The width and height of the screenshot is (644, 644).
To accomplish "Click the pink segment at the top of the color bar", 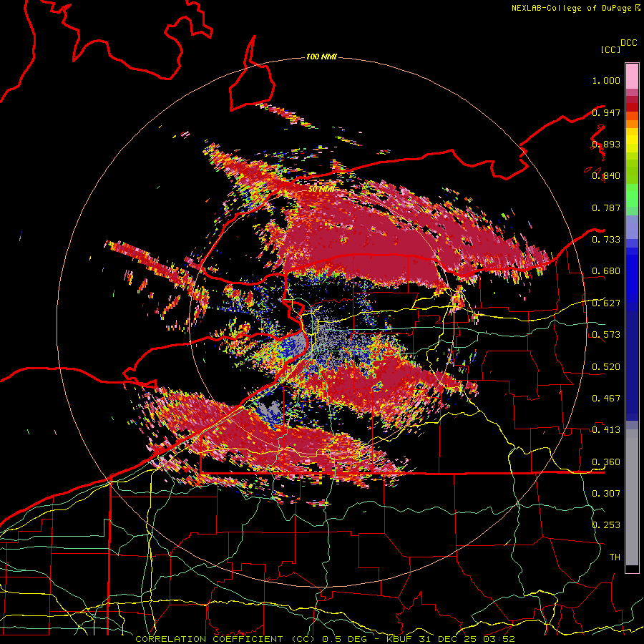I will pyautogui.click(x=632, y=77).
